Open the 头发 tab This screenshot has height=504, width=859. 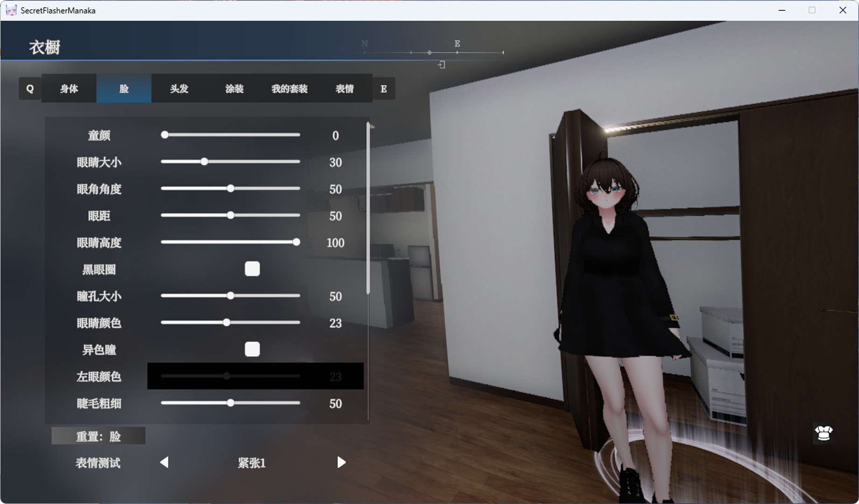179,89
